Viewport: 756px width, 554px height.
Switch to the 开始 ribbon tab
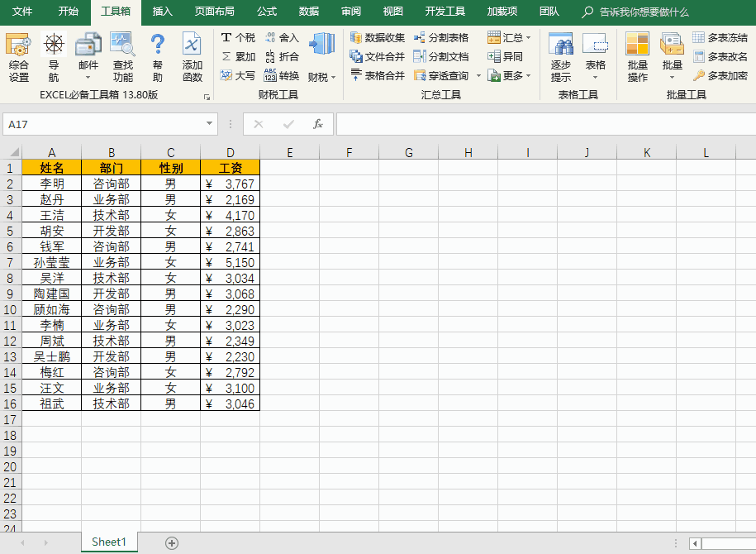[66, 12]
